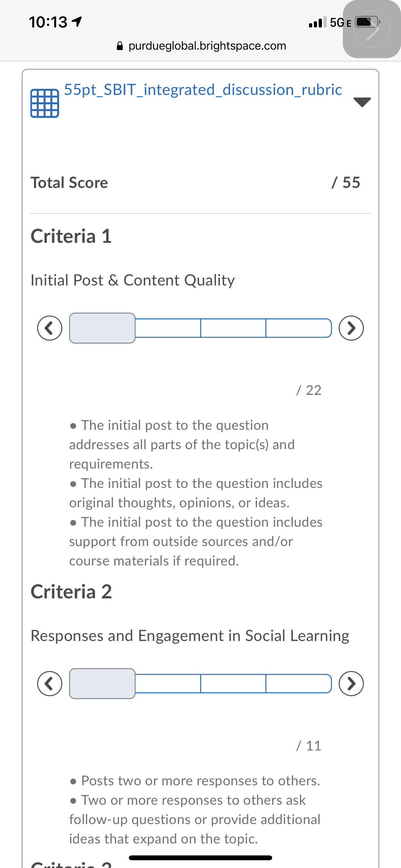Select the fourth level of Criteria 1

point(298,328)
